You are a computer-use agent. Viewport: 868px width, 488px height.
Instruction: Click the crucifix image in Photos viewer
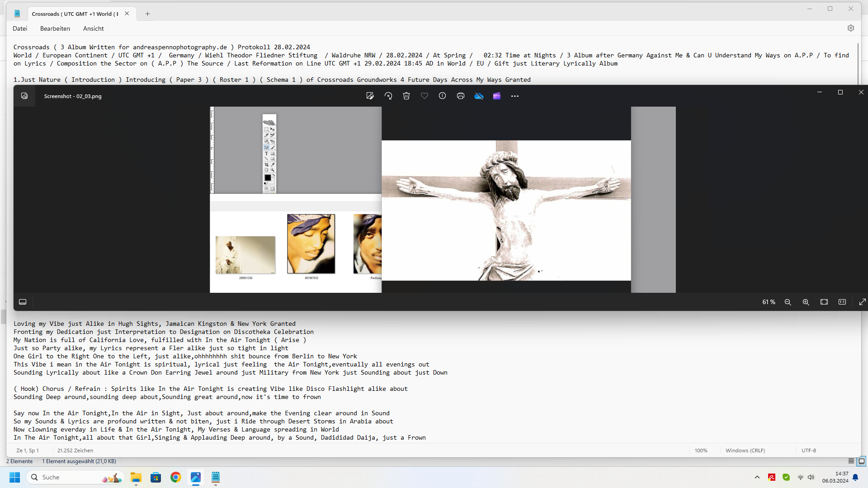point(506,210)
